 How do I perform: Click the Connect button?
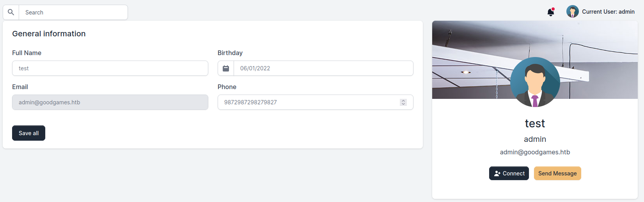pos(509,173)
